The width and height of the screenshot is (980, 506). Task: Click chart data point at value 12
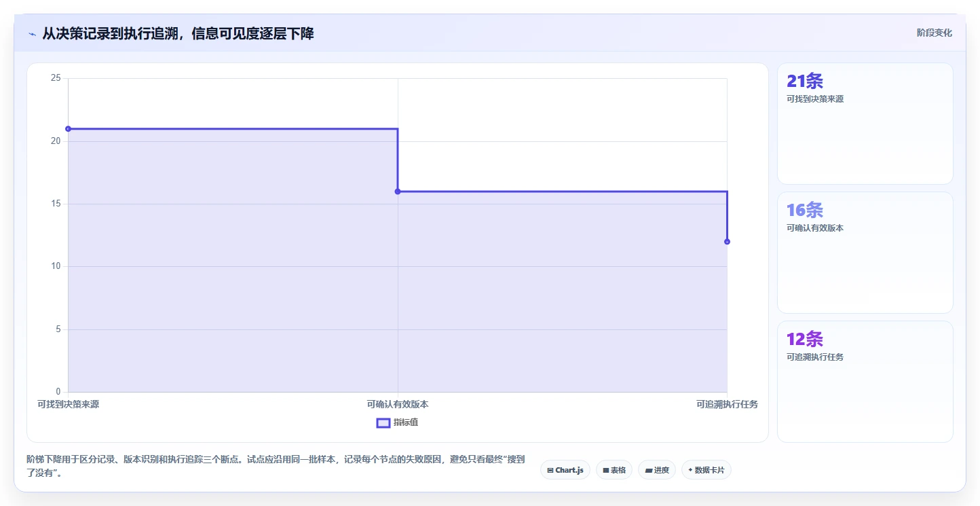[727, 242]
